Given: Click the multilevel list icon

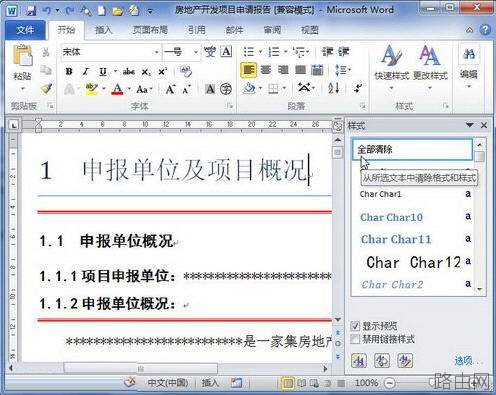Looking at the screenshot, I should tap(299, 52).
